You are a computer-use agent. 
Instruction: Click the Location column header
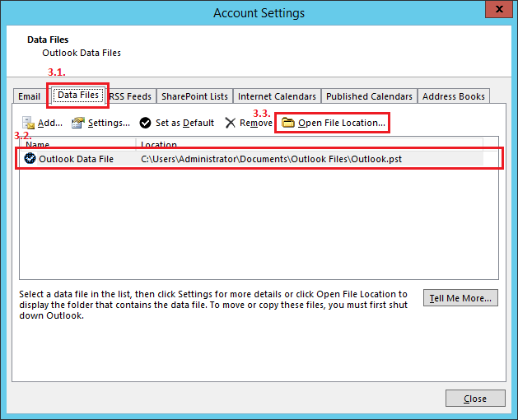[159, 145]
